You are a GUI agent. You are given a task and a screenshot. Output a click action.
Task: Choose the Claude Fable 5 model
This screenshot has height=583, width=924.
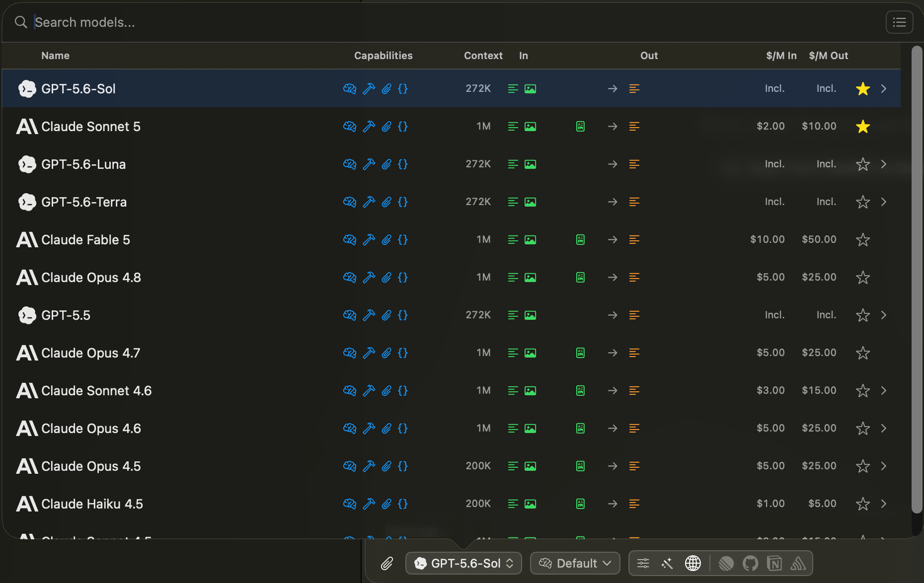pyautogui.click(x=451, y=239)
